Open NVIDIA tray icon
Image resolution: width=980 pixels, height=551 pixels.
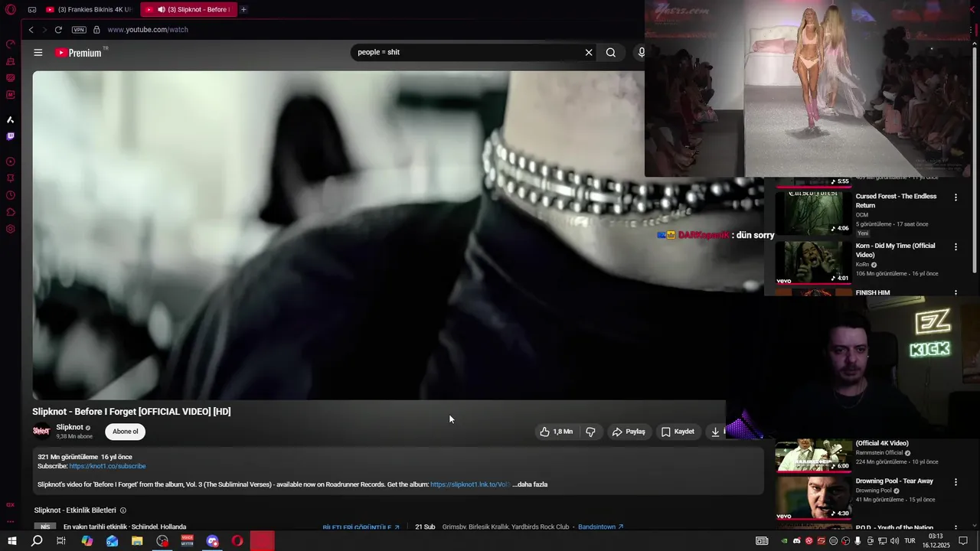[784, 541]
